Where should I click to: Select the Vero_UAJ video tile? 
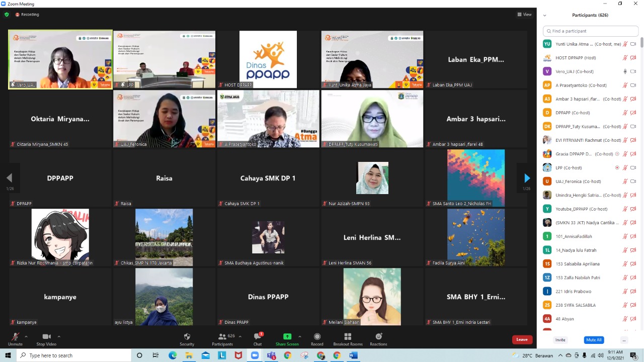tap(60, 59)
